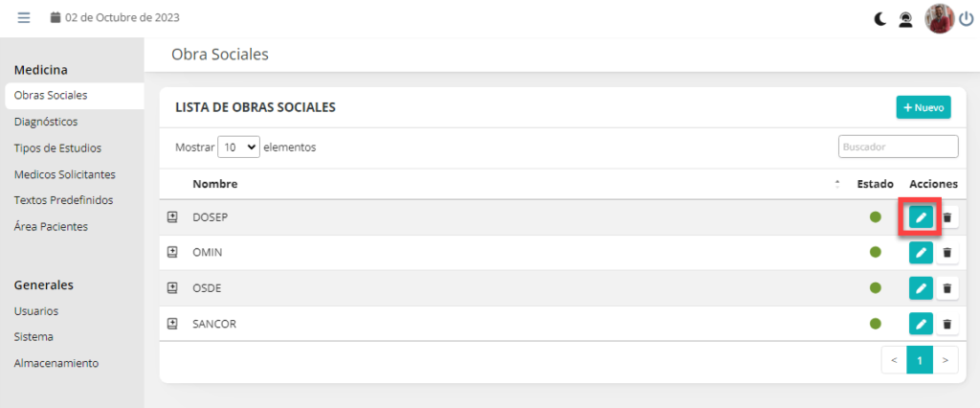This screenshot has height=408, width=980.
Task: Click the webcam icon in header
Action: click(905, 18)
